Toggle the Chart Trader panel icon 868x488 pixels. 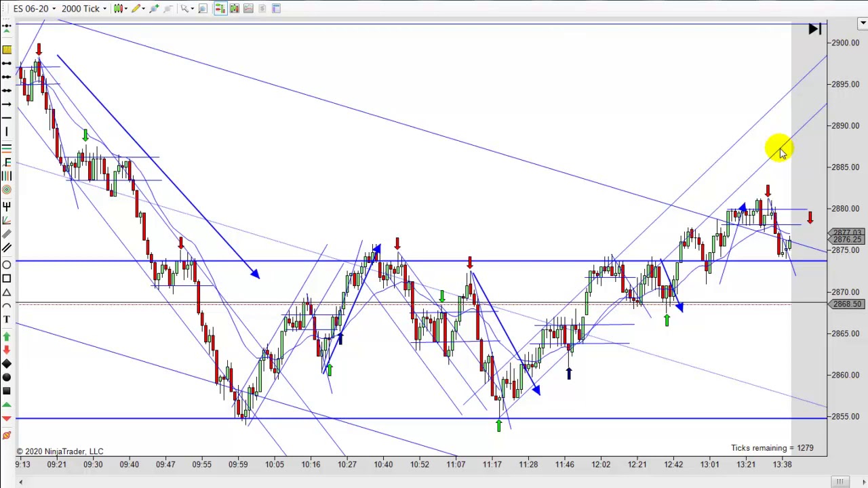pyautogui.click(x=220, y=8)
